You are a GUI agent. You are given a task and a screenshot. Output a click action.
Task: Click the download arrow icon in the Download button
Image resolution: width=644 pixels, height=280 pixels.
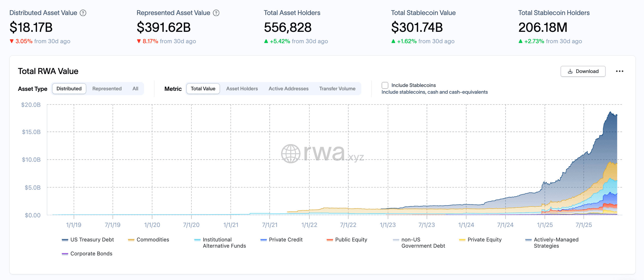tap(570, 71)
